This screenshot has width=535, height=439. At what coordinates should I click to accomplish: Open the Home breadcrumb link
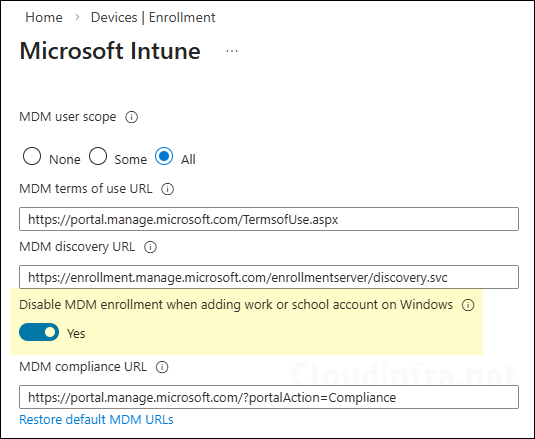[x=44, y=17]
